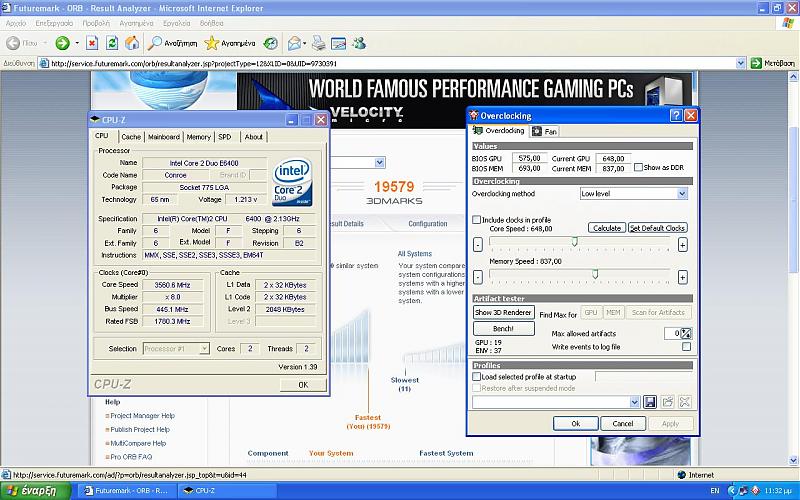
Task: Click Cancel in Overclocking dialog
Action: click(x=623, y=423)
